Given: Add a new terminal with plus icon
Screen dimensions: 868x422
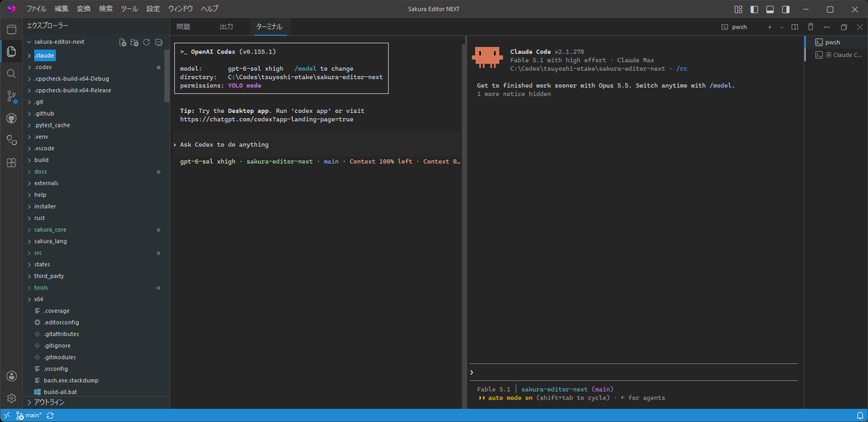Looking at the screenshot, I should click(x=770, y=27).
